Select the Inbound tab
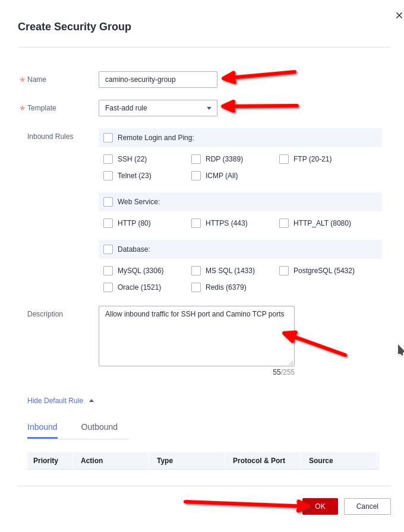 point(42,427)
